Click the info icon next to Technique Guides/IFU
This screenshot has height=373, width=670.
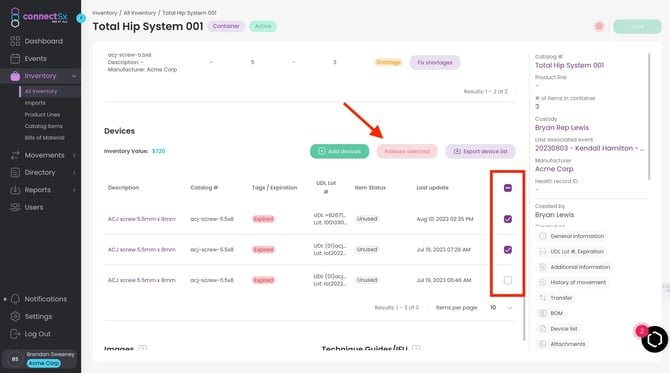416,349
